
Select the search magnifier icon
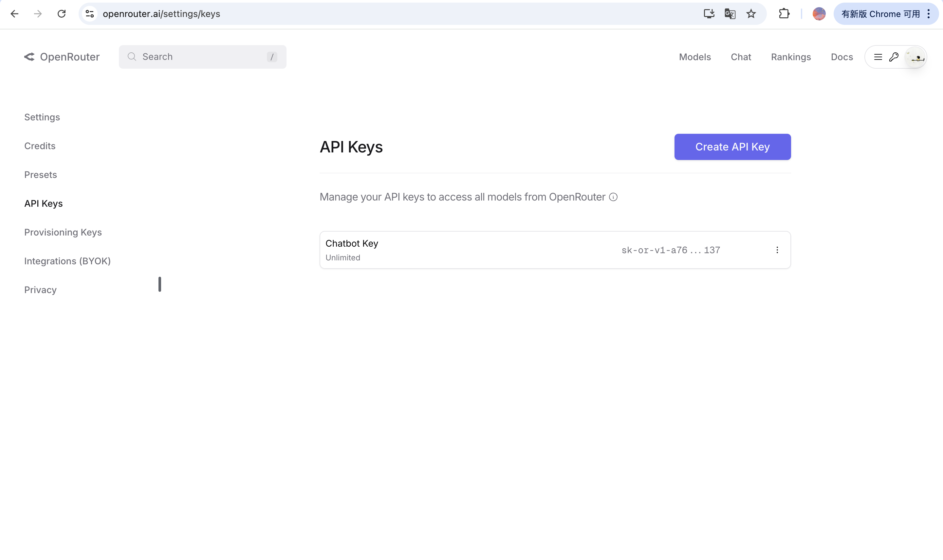click(132, 57)
